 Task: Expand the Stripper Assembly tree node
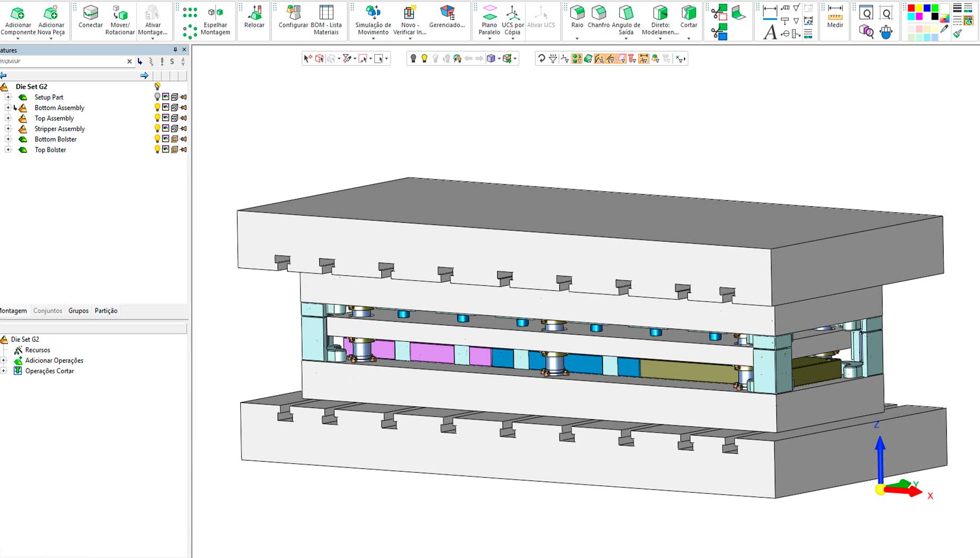click(x=8, y=129)
